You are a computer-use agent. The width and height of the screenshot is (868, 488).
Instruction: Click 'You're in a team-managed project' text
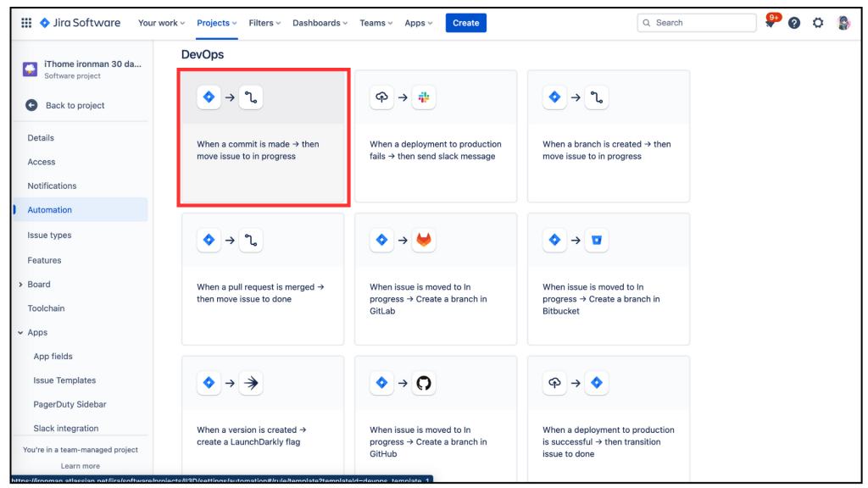click(81, 450)
